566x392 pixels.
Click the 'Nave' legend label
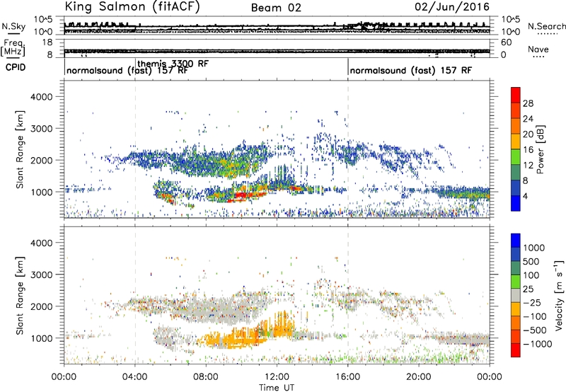click(x=538, y=50)
